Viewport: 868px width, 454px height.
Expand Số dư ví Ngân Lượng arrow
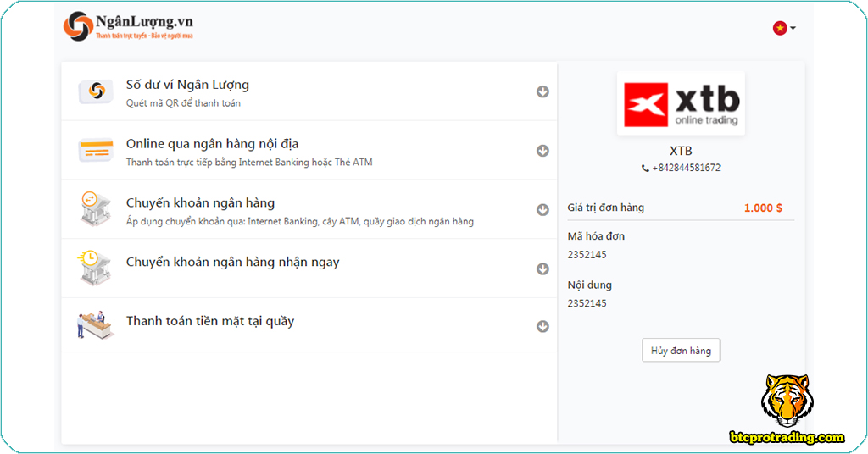click(x=542, y=91)
